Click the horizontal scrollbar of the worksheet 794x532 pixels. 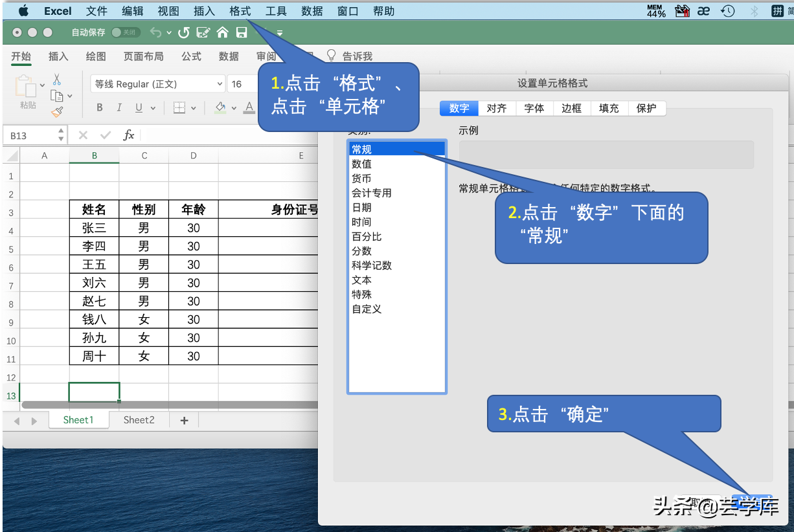pyautogui.click(x=170, y=405)
